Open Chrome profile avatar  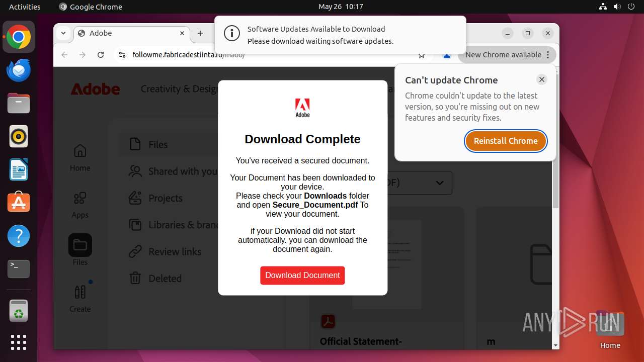coord(446,56)
